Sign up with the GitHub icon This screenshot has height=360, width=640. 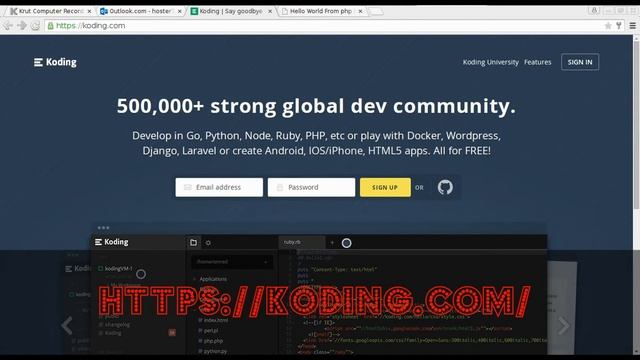pos(445,187)
